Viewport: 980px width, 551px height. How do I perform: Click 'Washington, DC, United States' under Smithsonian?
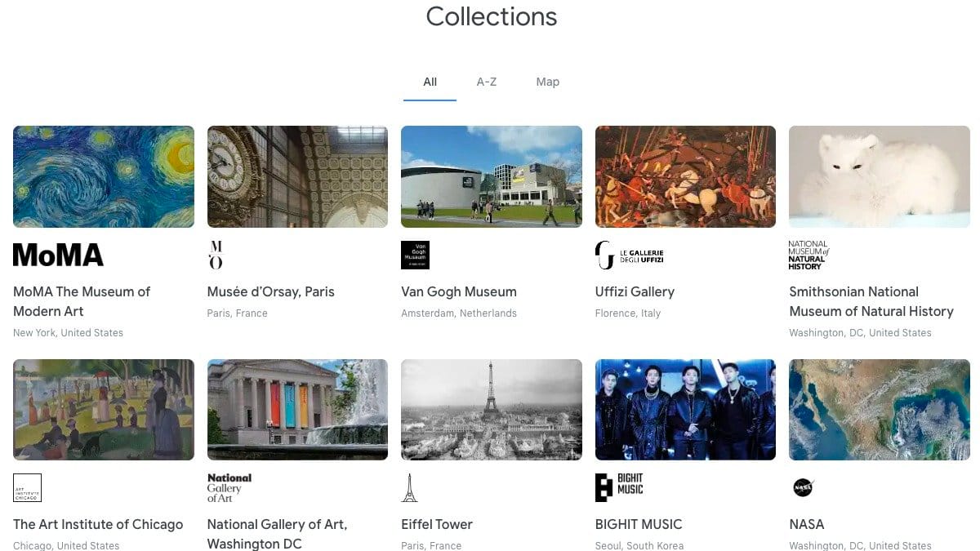(x=860, y=333)
